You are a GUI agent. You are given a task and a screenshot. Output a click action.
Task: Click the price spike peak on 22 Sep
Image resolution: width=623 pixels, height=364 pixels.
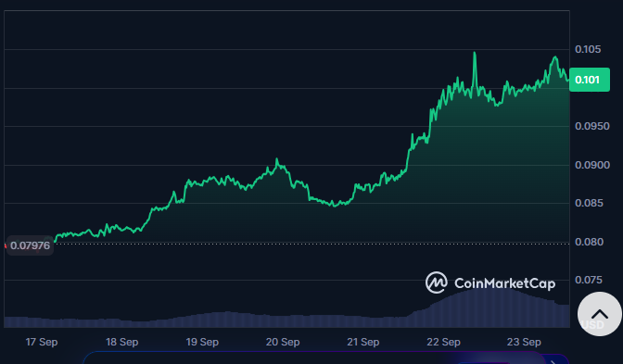click(x=475, y=53)
